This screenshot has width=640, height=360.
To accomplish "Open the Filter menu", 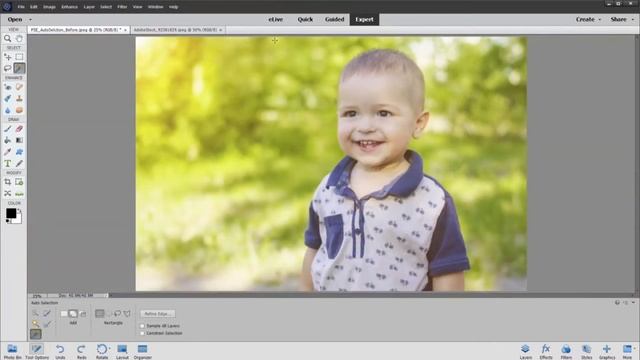I will (122, 7).
